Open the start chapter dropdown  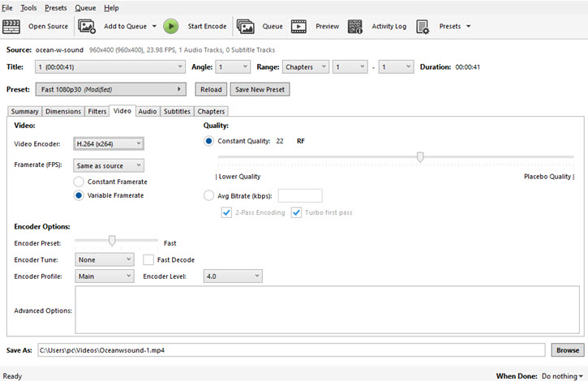coord(350,67)
